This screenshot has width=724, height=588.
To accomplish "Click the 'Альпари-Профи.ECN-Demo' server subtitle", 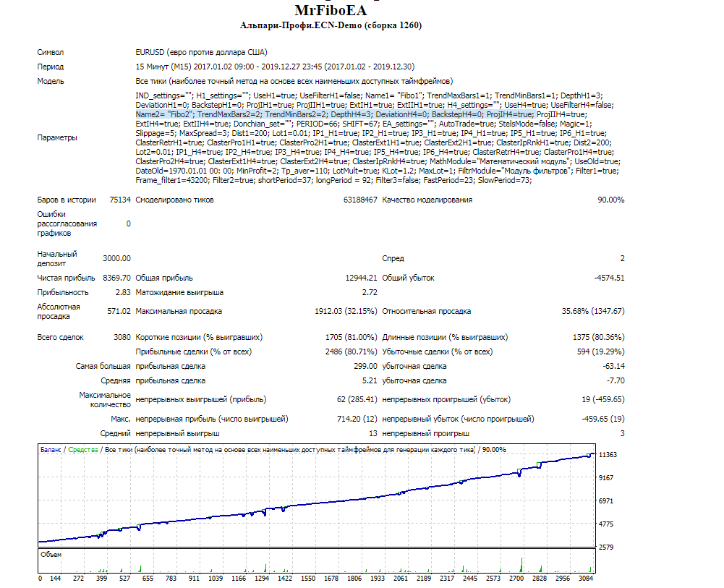I will coord(331,25).
